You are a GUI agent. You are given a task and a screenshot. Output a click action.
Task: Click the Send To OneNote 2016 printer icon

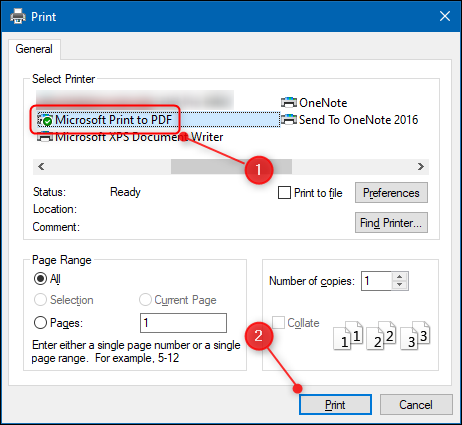(289, 120)
